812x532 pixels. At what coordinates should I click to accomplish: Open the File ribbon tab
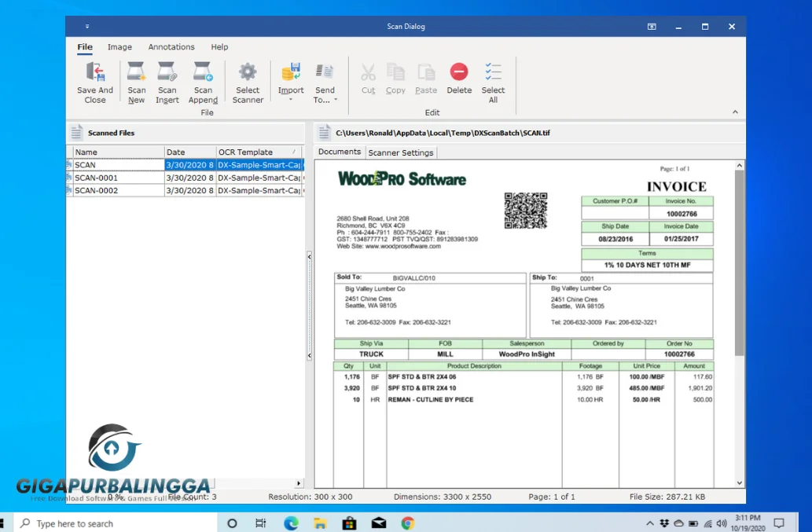click(x=85, y=47)
